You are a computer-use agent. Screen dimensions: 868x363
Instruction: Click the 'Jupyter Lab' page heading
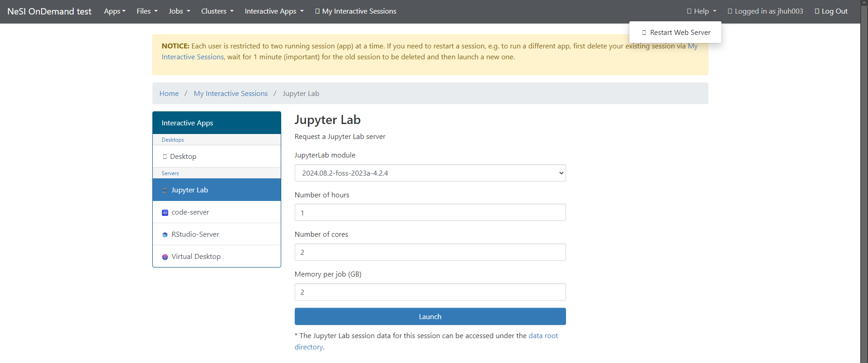[327, 120]
